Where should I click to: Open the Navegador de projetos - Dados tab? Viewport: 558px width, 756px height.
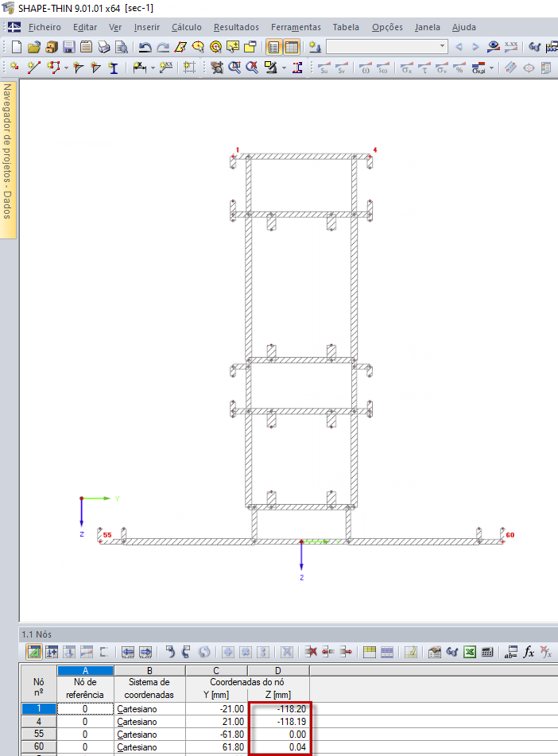pos(8,160)
